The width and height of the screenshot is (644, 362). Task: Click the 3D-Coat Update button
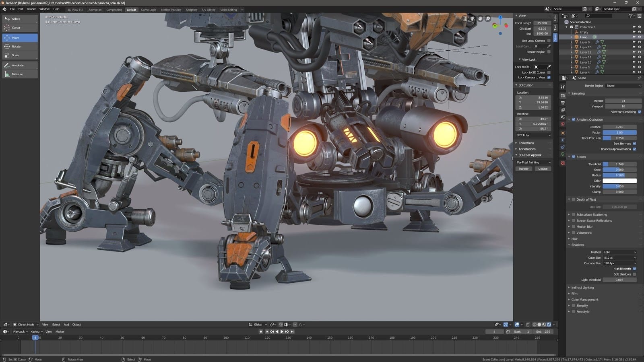click(x=543, y=169)
